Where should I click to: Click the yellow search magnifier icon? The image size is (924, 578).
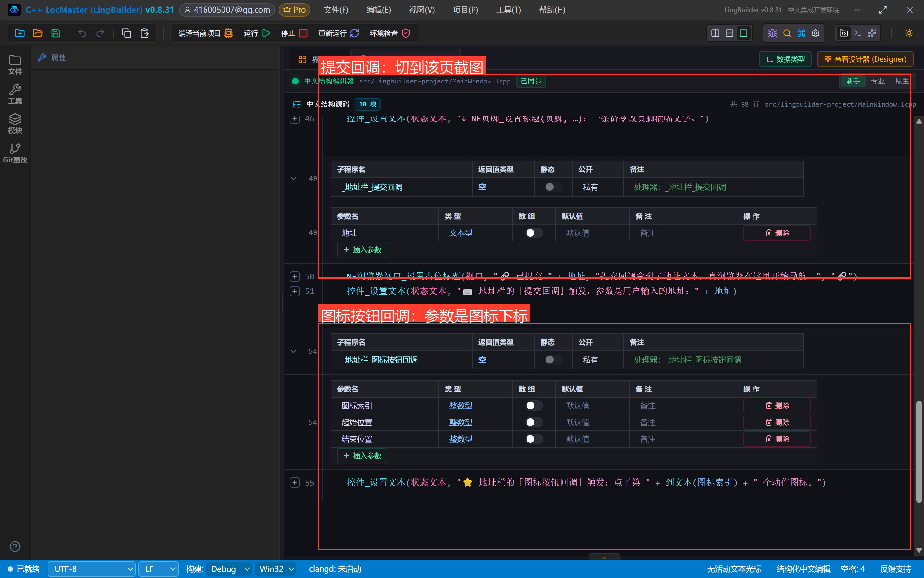point(787,33)
